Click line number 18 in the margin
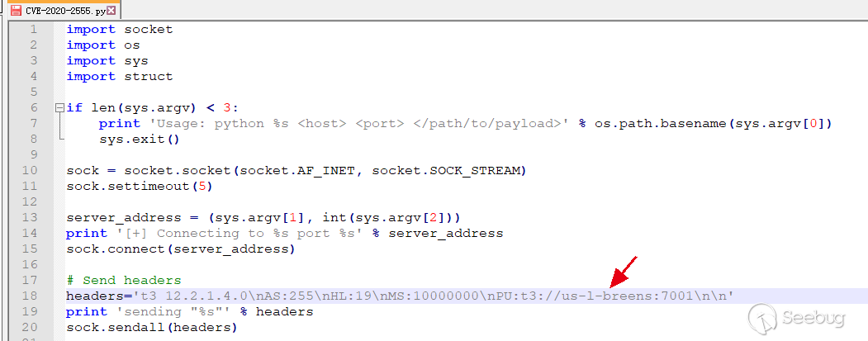This screenshot has height=341, width=868. (30, 296)
